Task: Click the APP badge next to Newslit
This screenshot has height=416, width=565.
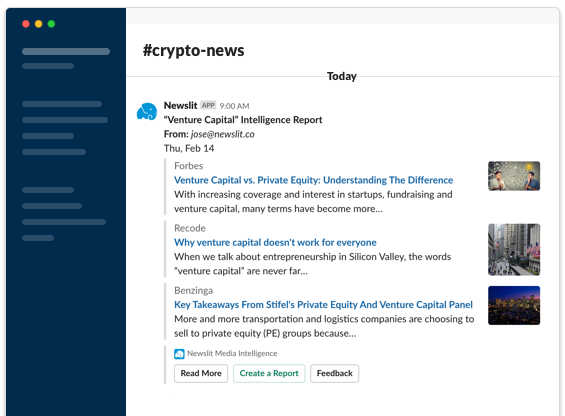Action: coord(208,105)
